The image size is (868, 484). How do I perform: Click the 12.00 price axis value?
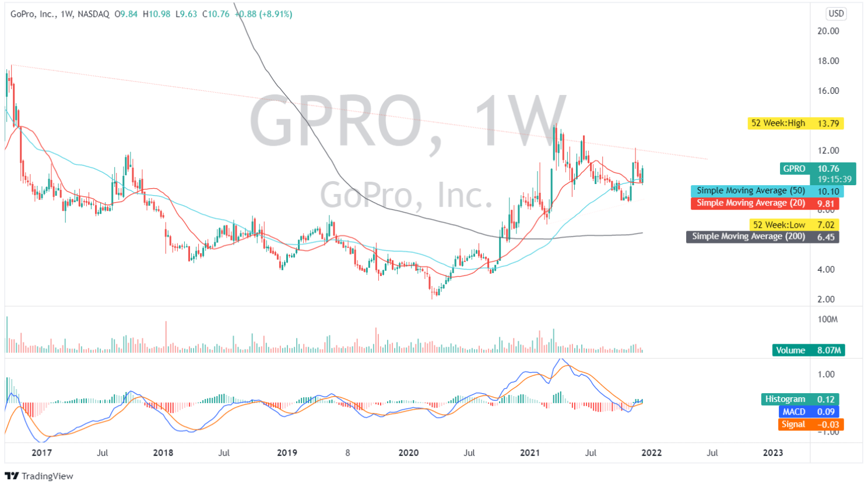coord(828,151)
